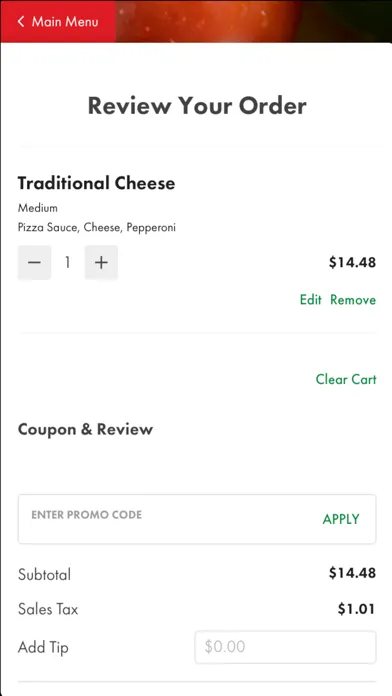Click the Review Your Order heading
This screenshot has width=392, height=696.
click(x=197, y=106)
